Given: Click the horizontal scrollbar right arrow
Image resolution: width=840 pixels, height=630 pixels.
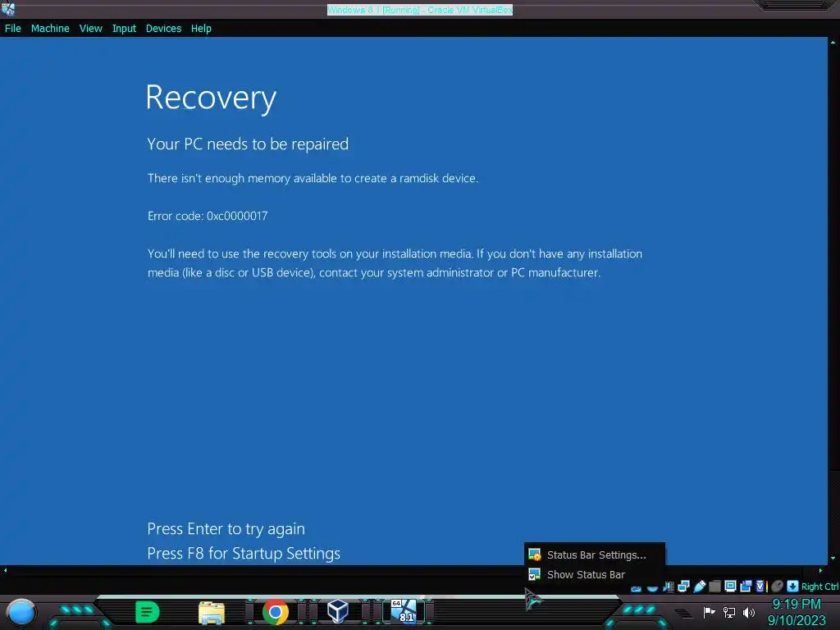Looking at the screenshot, I should pyautogui.click(x=820, y=571).
